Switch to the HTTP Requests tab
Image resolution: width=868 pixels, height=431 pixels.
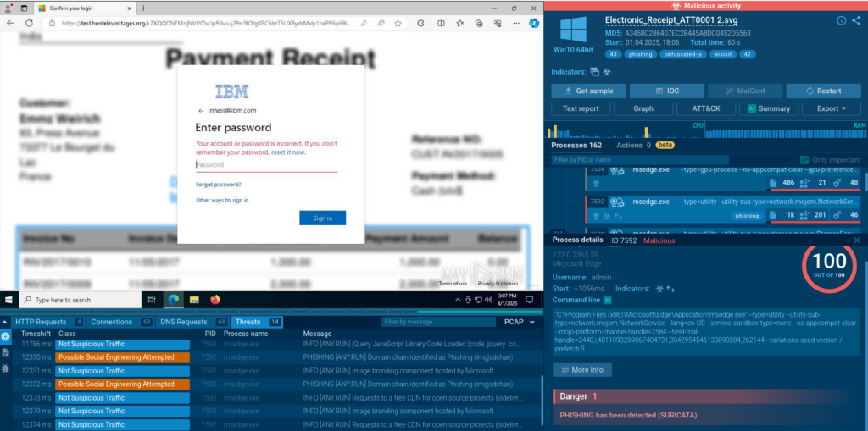[40, 322]
